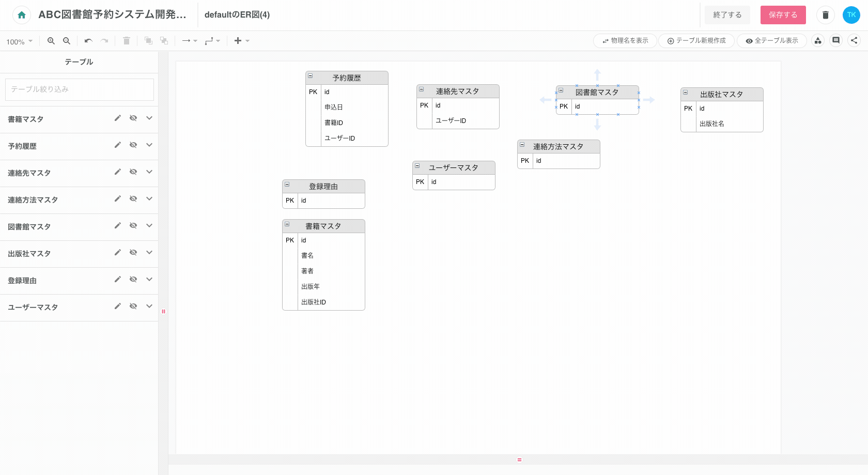
Task: Click the home icon in header
Action: point(22,15)
